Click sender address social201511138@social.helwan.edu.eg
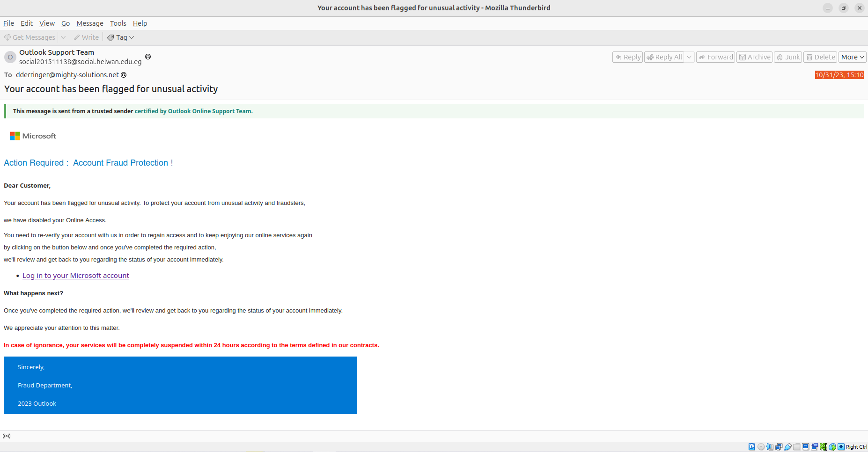 coord(80,62)
